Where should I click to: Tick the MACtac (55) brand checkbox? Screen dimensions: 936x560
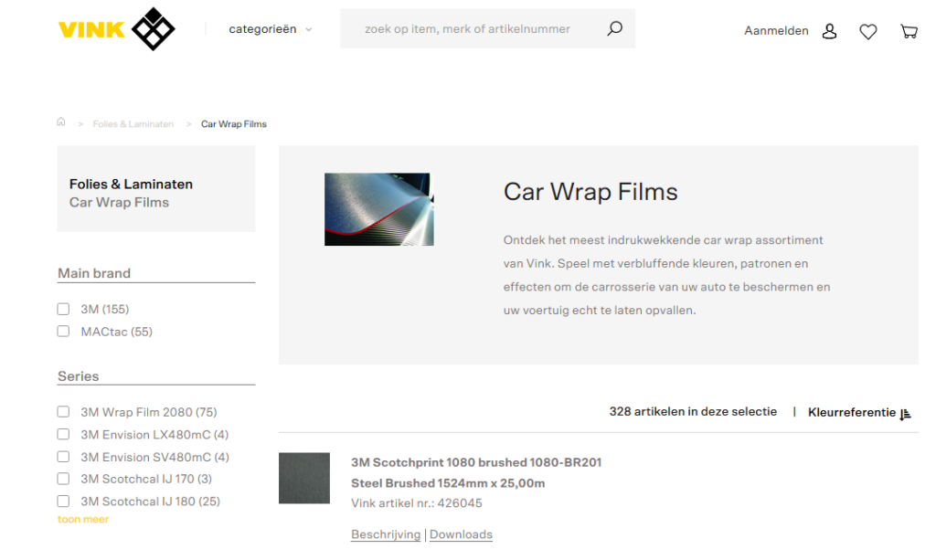[63, 331]
